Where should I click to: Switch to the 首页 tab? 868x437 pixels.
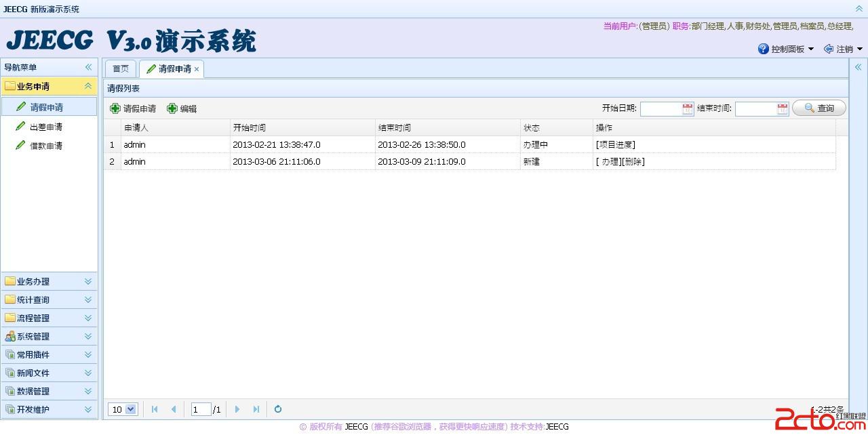(121, 68)
